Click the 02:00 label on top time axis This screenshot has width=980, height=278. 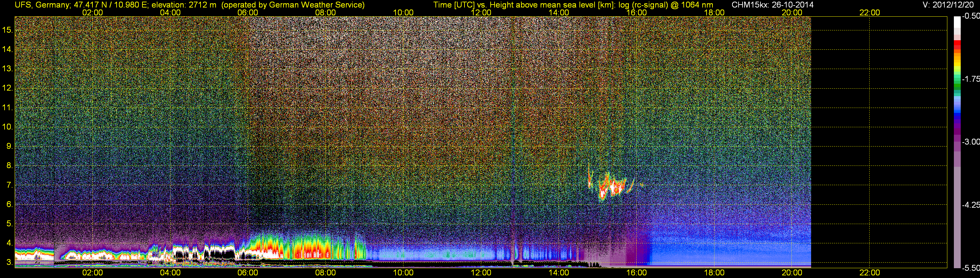pos(92,12)
